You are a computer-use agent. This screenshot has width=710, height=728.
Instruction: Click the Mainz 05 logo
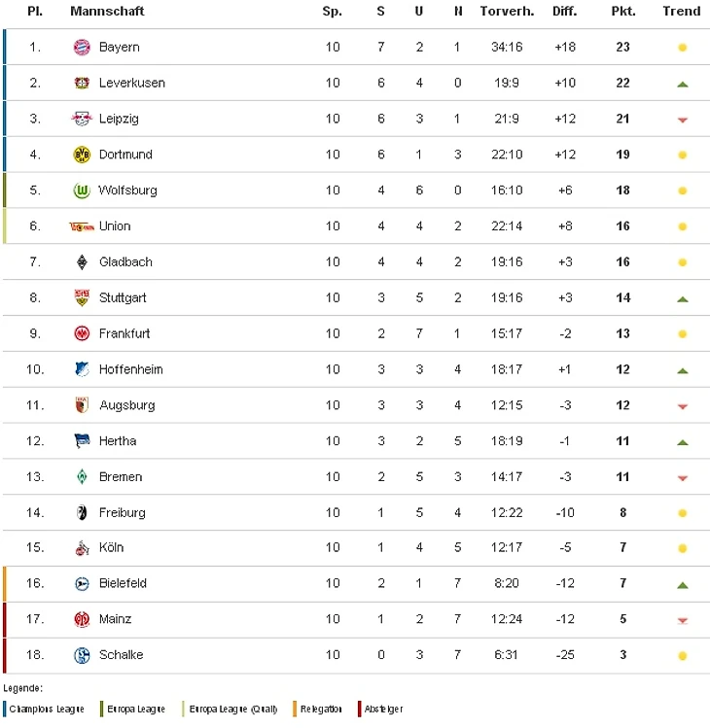pos(82,619)
